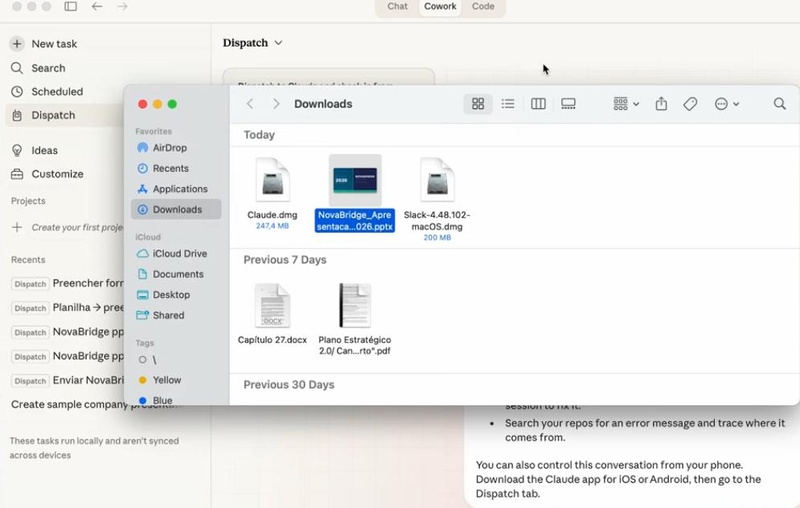Switch Finder to icon grid view
Image resolution: width=800 pixels, height=508 pixels.
tap(478, 104)
